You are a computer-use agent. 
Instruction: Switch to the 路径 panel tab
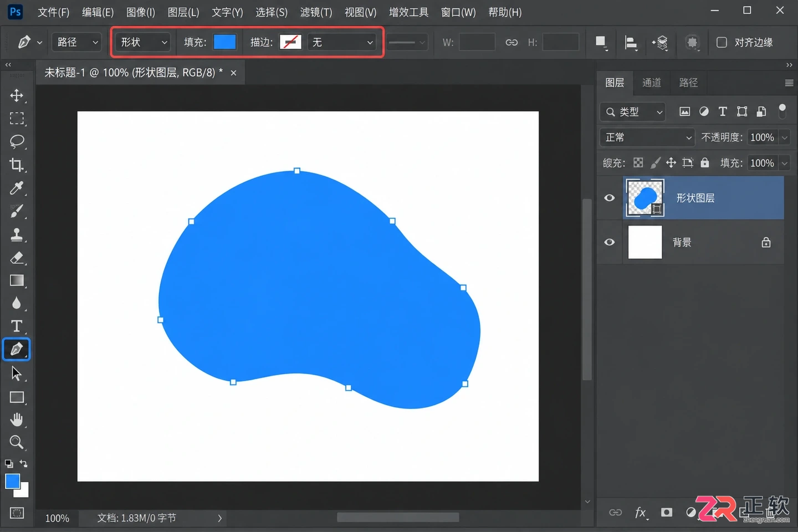(688, 83)
